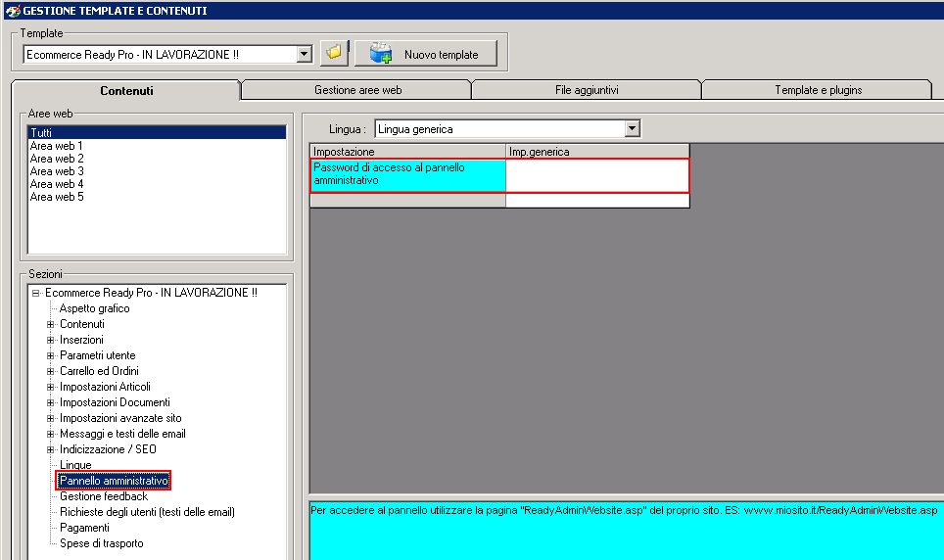Expand the Carrello ed Ordini node
944x560 pixels.
point(51,371)
